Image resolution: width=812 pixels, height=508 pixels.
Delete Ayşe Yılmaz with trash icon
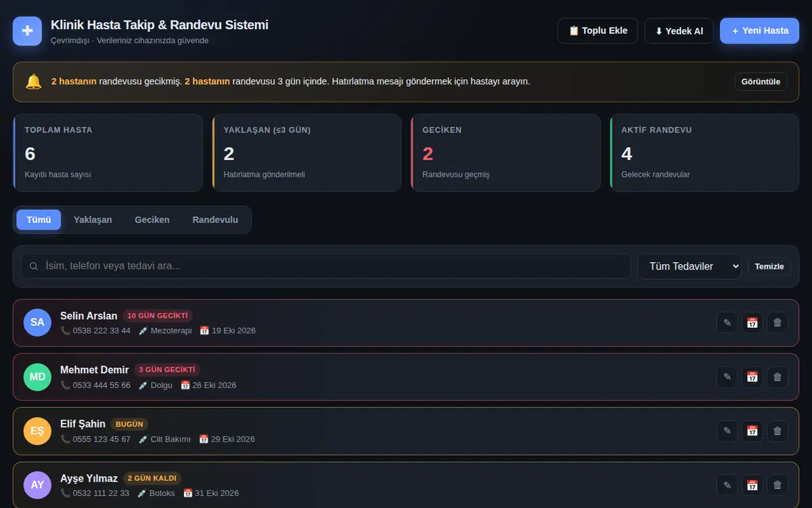coord(777,485)
